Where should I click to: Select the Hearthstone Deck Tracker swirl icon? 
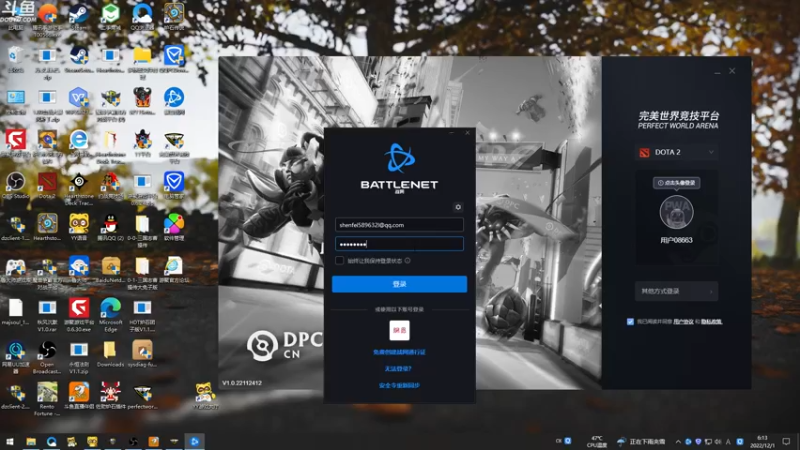point(79,189)
